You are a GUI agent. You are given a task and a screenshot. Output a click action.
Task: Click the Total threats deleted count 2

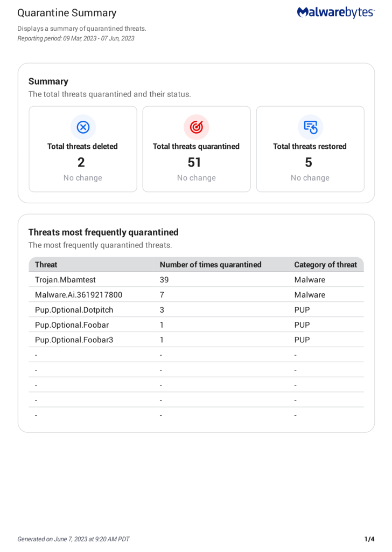pyautogui.click(x=81, y=162)
